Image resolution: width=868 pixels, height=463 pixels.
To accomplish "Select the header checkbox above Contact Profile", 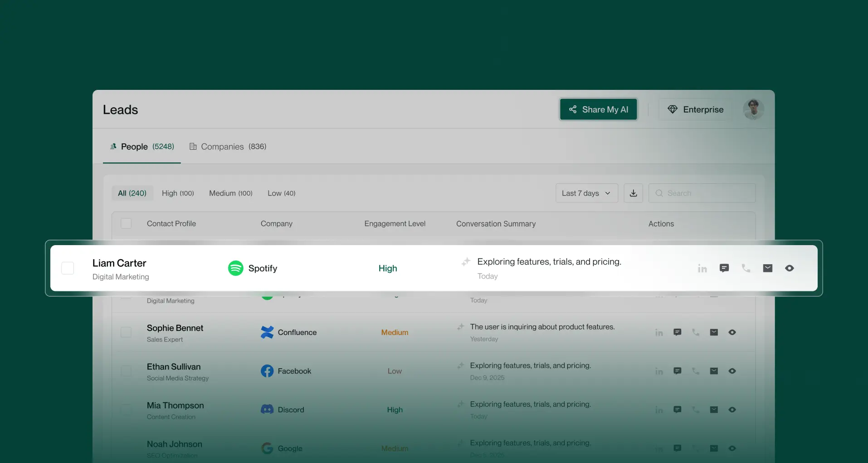I will pos(126,223).
